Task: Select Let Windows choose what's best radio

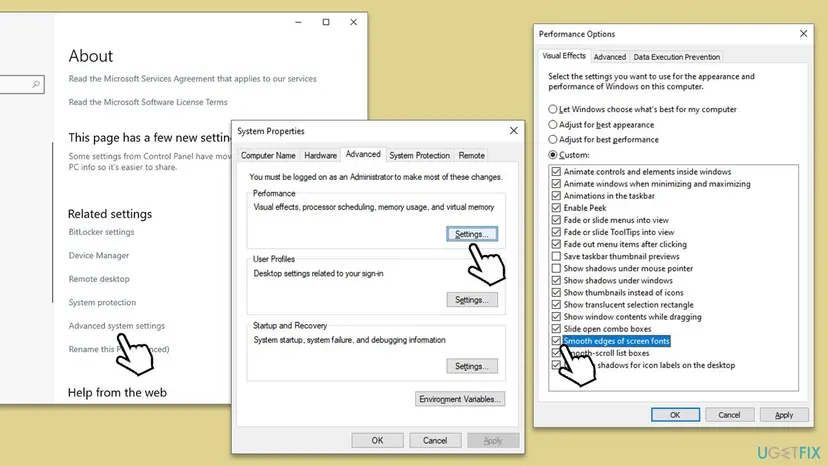Action: tap(552, 109)
